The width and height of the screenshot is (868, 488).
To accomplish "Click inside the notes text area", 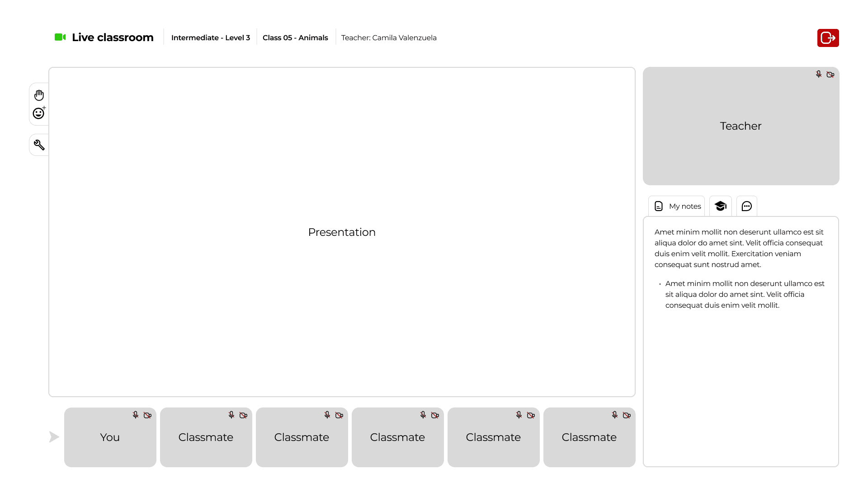I will 741,384.
